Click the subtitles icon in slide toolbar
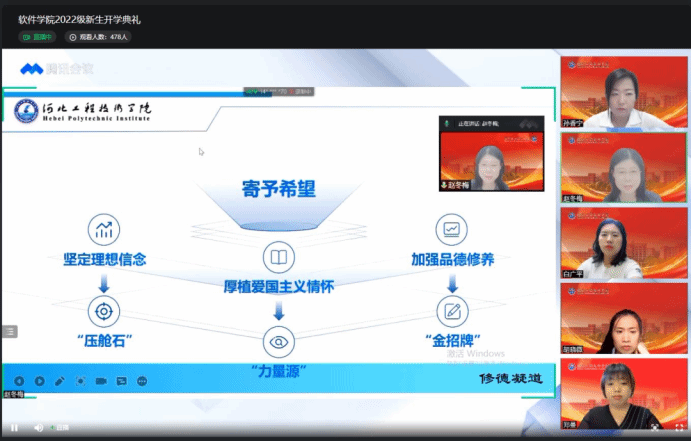The image size is (692, 441). coord(121,381)
